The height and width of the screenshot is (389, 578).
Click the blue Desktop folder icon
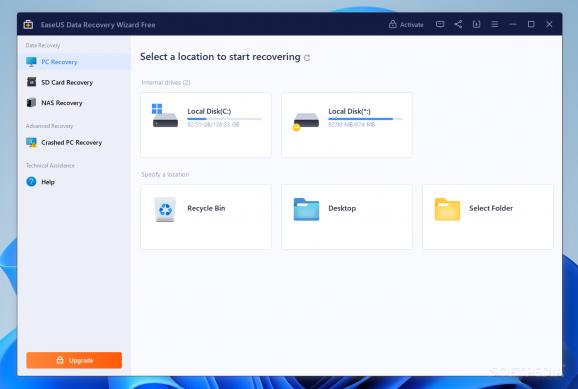[306, 209]
